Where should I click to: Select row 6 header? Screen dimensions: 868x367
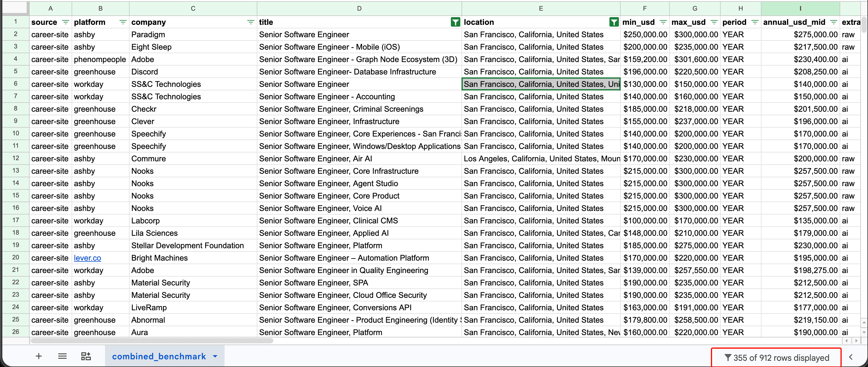click(15, 84)
